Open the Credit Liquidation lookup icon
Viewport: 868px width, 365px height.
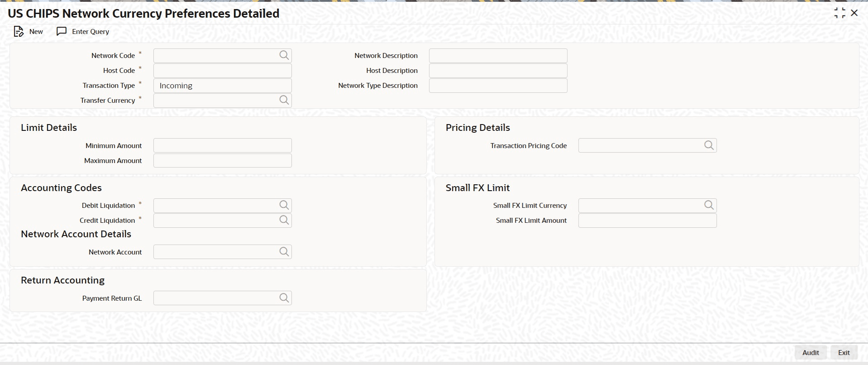pyautogui.click(x=284, y=220)
